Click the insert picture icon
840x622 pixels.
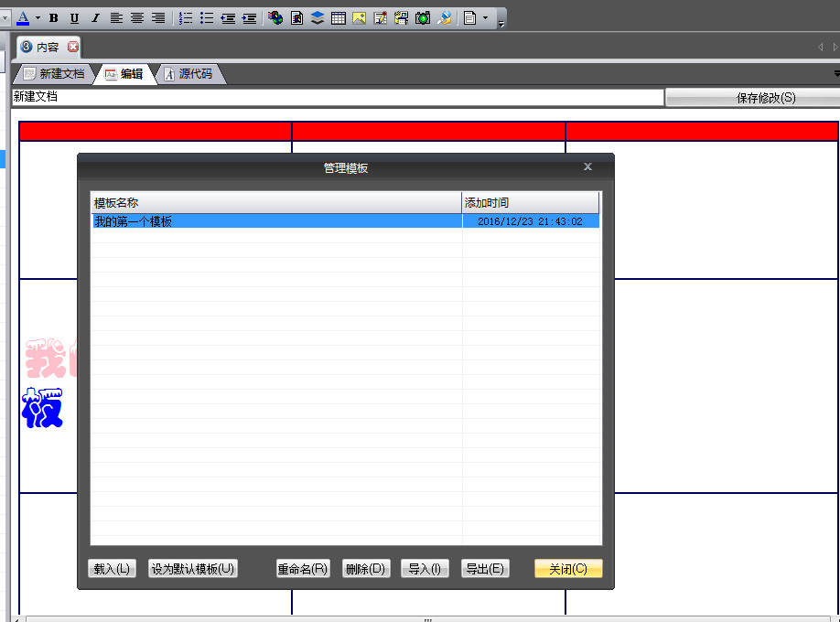pyautogui.click(x=359, y=17)
